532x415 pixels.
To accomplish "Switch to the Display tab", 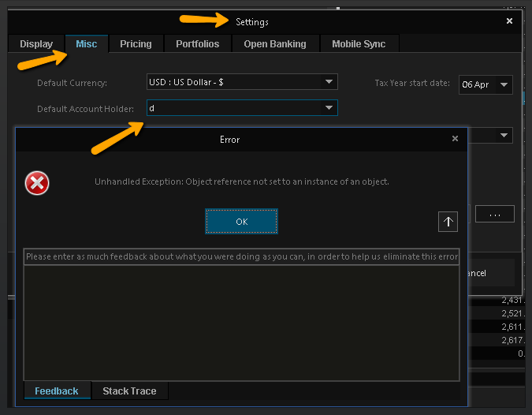I will pos(36,44).
